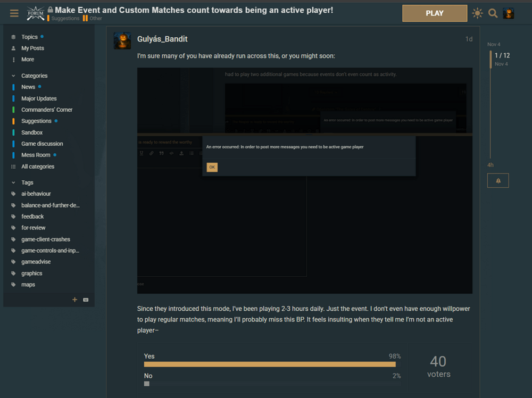Open the hamburger sidebar menu
Screen dimensions: 532x398
tap(14, 13)
